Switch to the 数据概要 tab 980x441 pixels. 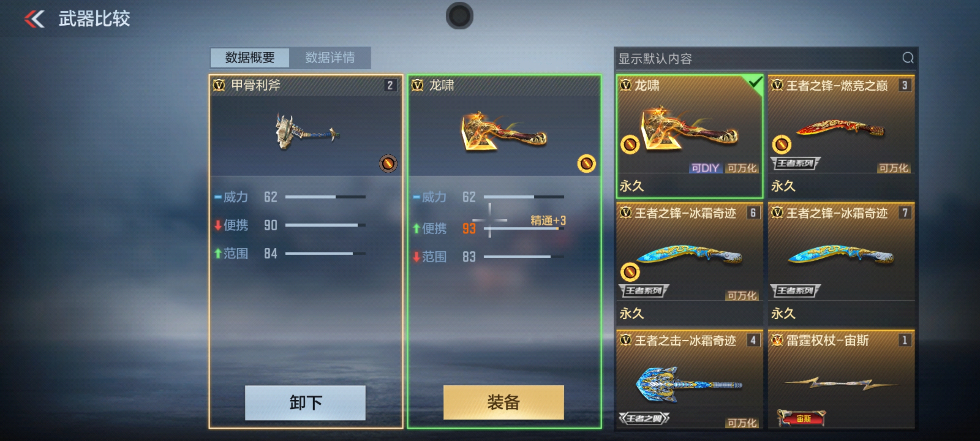click(x=250, y=58)
